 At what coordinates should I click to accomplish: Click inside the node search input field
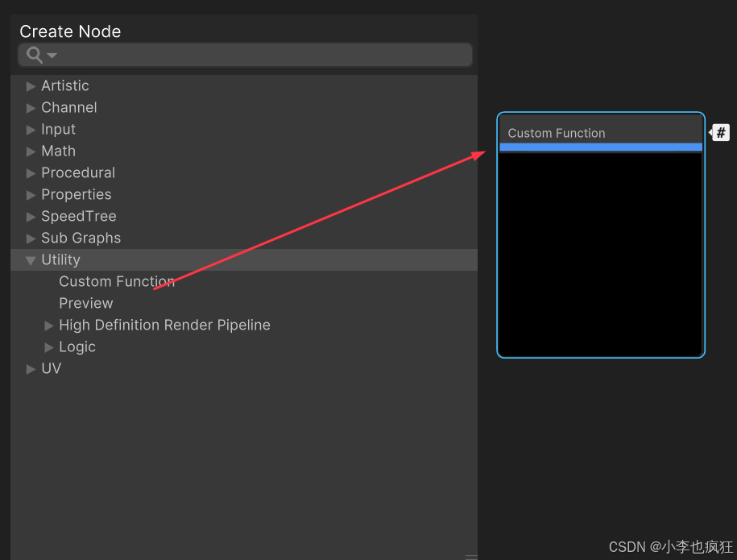click(242, 55)
